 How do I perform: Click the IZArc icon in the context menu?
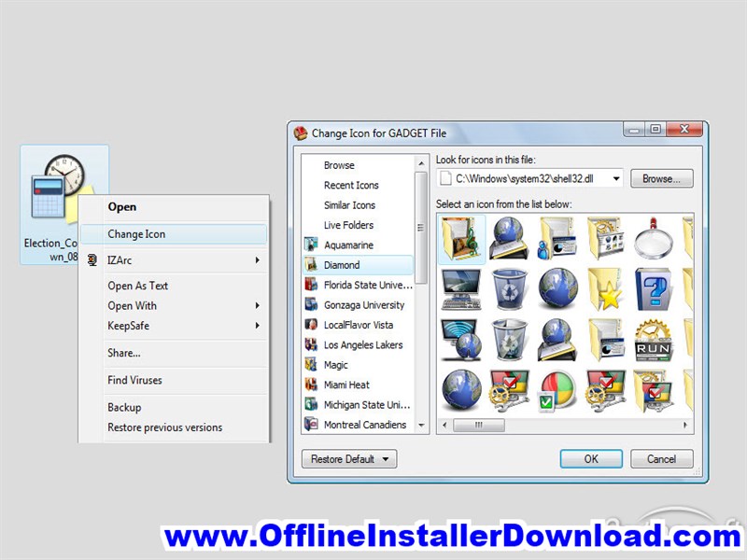pos(92,260)
